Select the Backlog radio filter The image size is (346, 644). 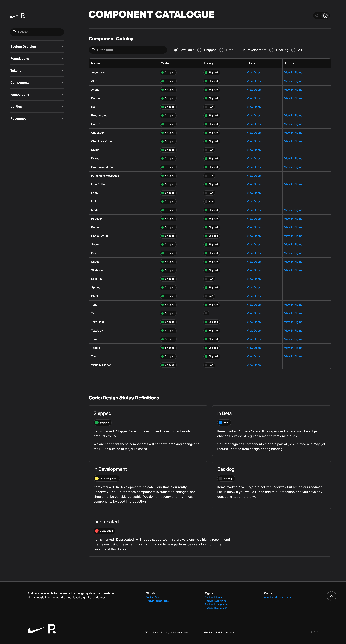271,50
